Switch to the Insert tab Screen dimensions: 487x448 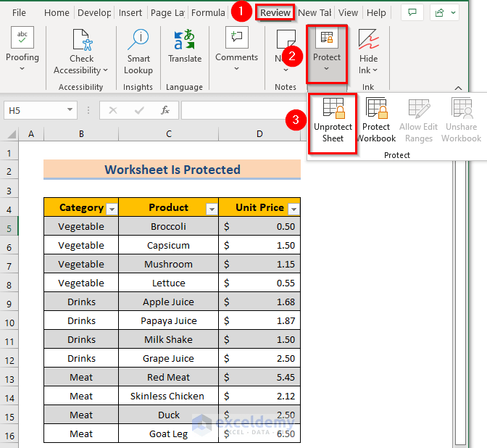[130, 13]
